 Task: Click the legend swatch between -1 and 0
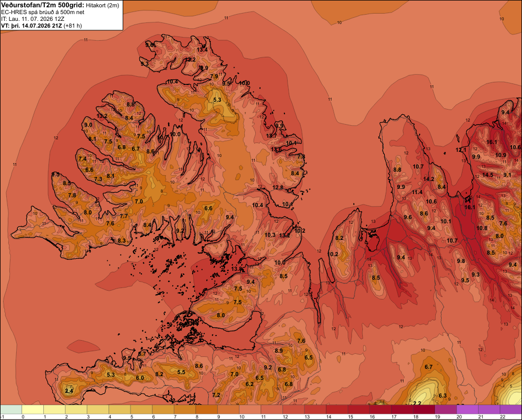point(11,410)
